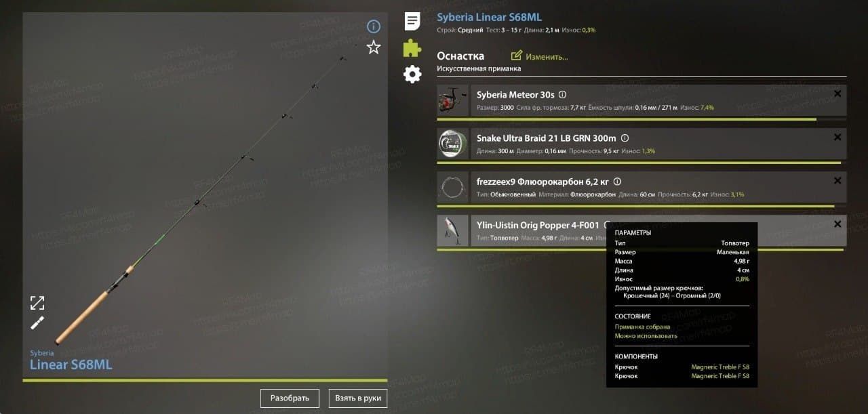Open the notes page tab icon

[x=412, y=21]
